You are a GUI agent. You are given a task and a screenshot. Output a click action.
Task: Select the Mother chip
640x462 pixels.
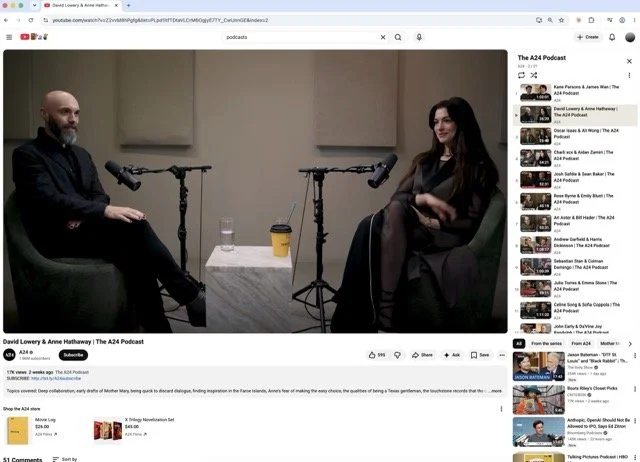(x=610, y=344)
